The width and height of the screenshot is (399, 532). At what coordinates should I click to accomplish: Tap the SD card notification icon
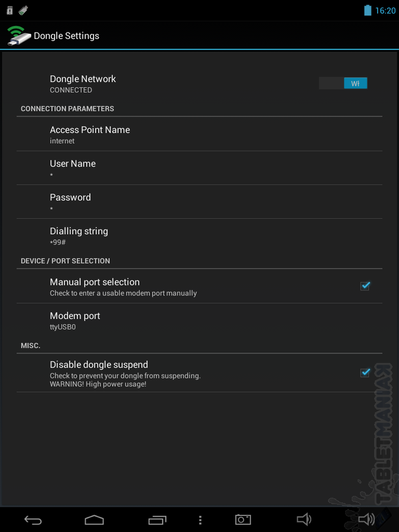pos(9,10)
